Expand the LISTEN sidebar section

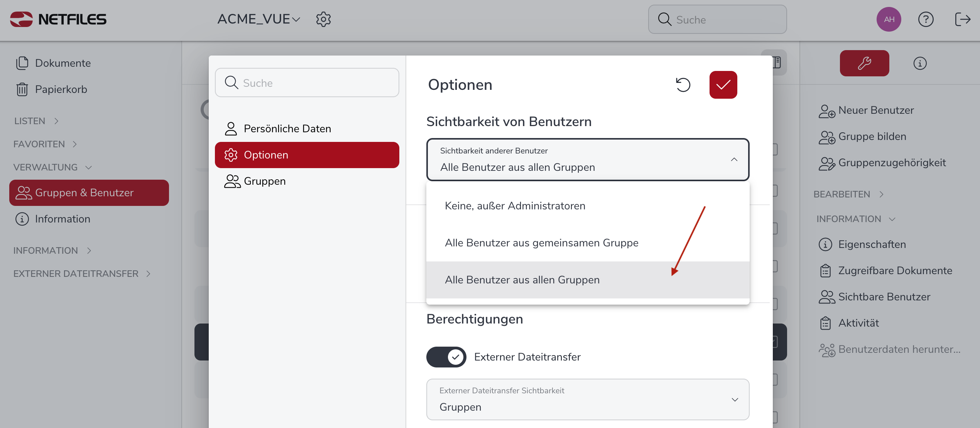36,121
